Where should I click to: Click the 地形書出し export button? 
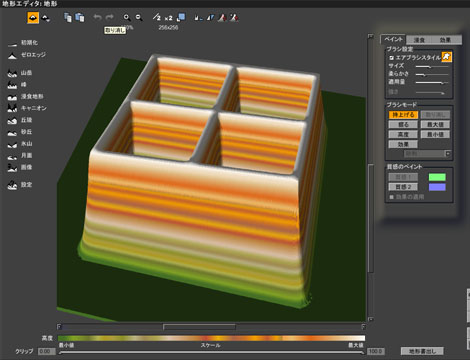(x=422, y=351)
